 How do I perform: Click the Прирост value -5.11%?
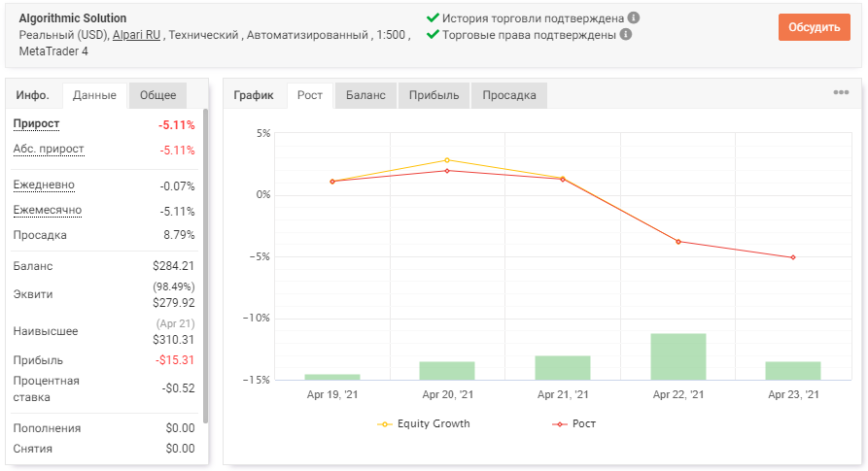pyautogui.click(x=177, y=125)
